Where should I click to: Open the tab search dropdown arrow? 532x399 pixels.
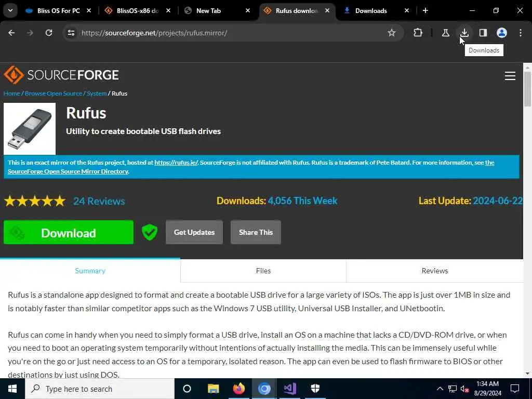[x=10, y=10]
